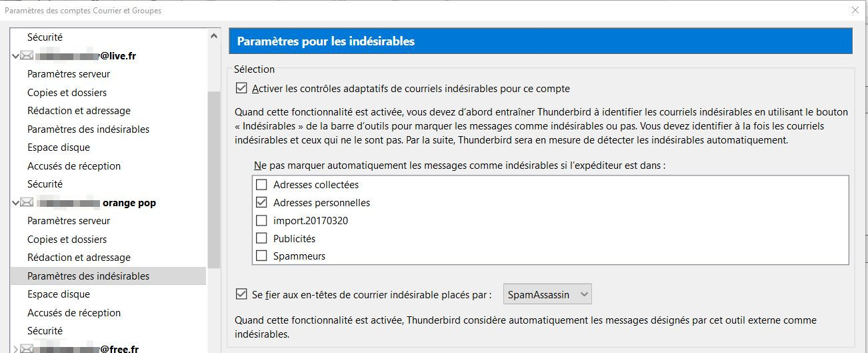The height and width of the screenshot is (353, 868).
Task: Click the up arrow of the account list scrollbar
Action: pyautogui.click(x=214, y=37)
